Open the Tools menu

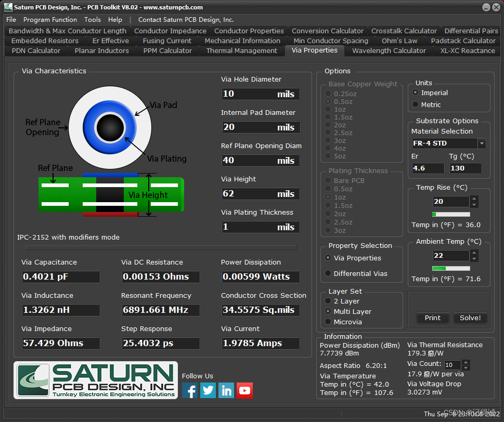pyautogui.click(x=93, y=20)
